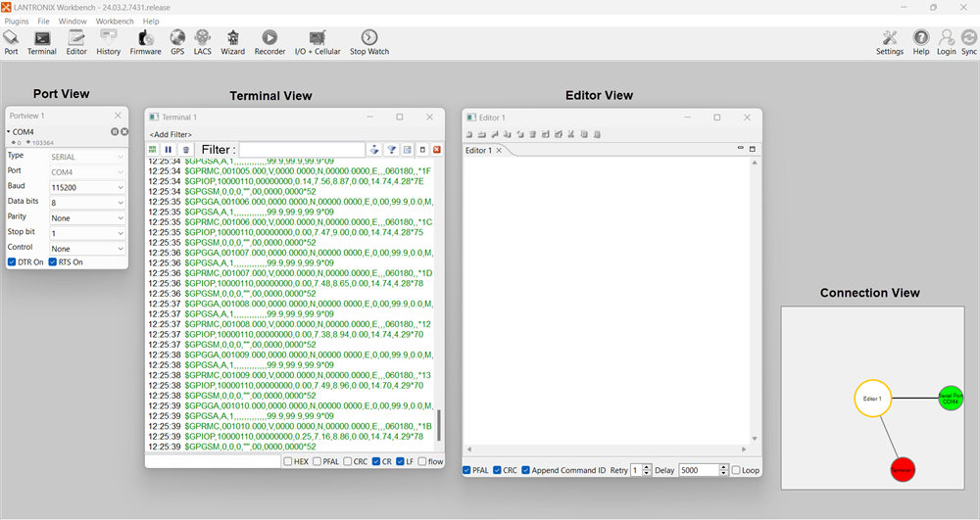This screenshot has width=980, height=520.
Task: Open the LACS tool
Action: click(x=203, y=42)
